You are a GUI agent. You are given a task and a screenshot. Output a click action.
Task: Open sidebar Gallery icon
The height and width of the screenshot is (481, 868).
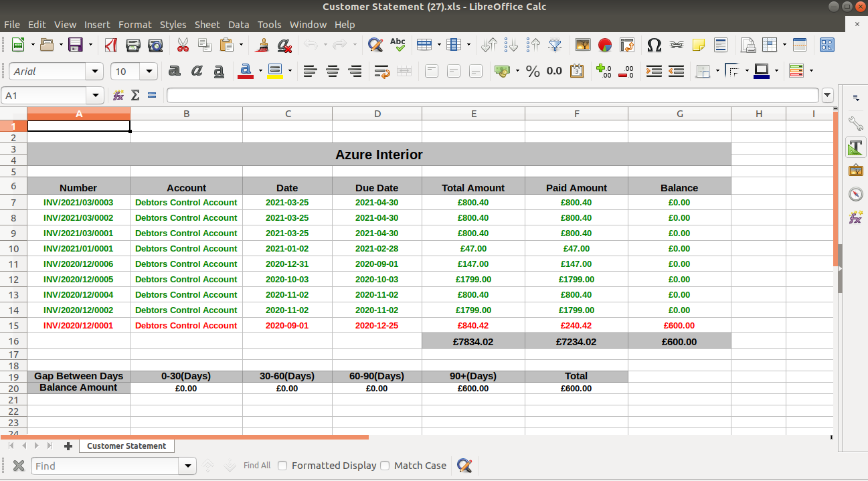click(855, 171)
